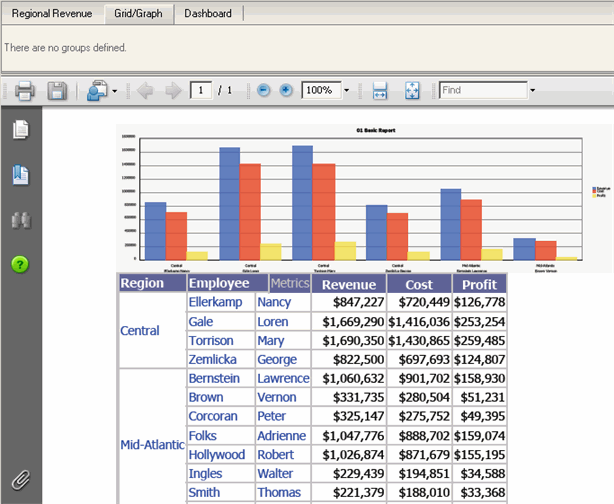Switch to the Dashboard tab
This screenshot has height=504, width=614.
(x=208, y=14)
